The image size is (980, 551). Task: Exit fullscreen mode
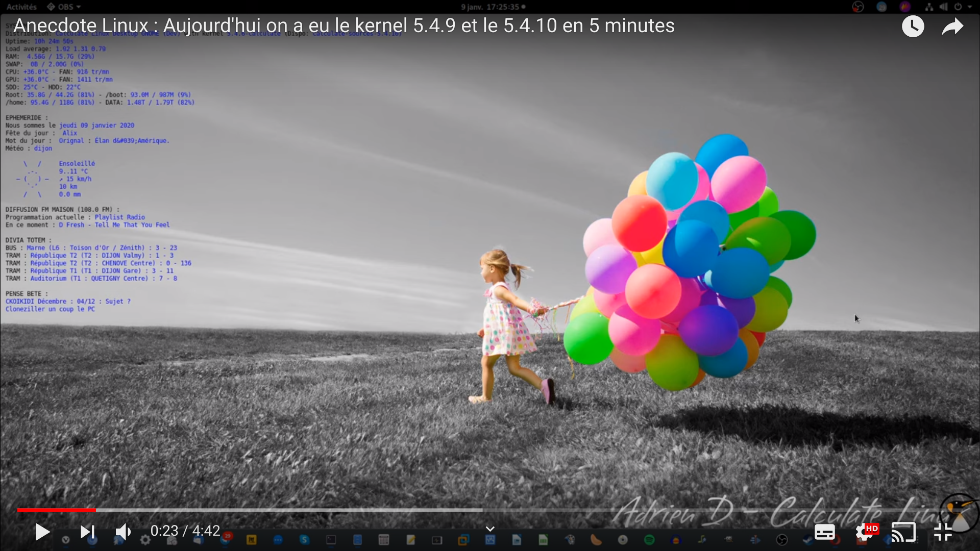[x=943, y=532]
